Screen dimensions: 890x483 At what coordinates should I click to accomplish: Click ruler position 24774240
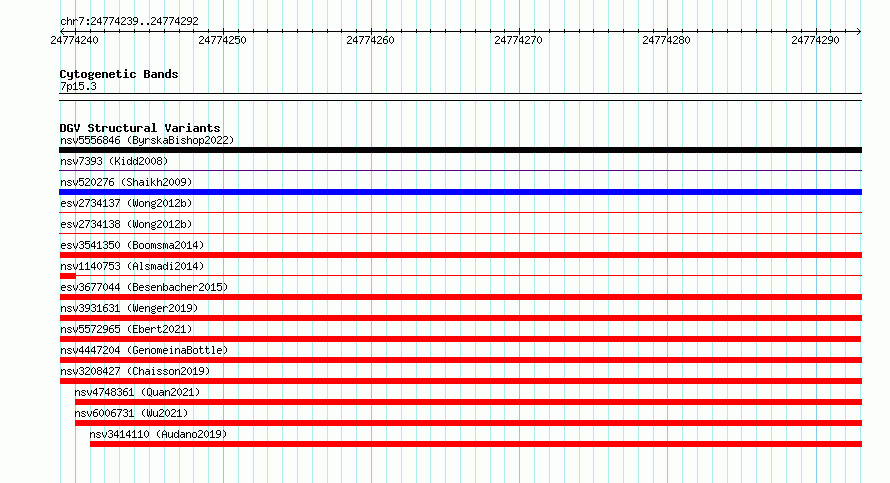(74, 40)
